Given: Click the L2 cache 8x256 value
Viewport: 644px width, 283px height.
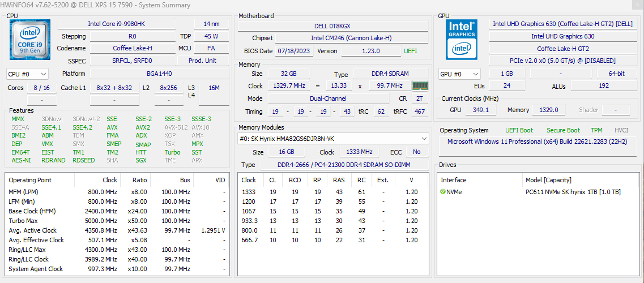Looking at the screenshot, I should tap(169, 88).
